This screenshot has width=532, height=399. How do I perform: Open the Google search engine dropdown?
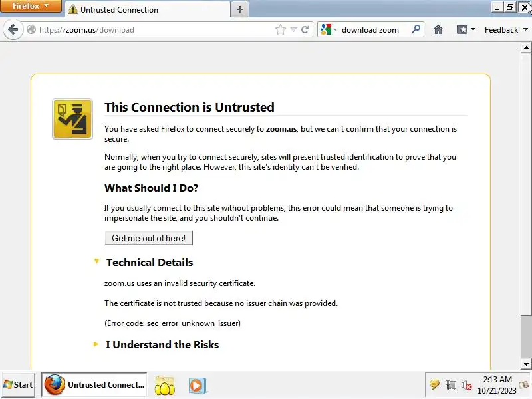(329, 30)
